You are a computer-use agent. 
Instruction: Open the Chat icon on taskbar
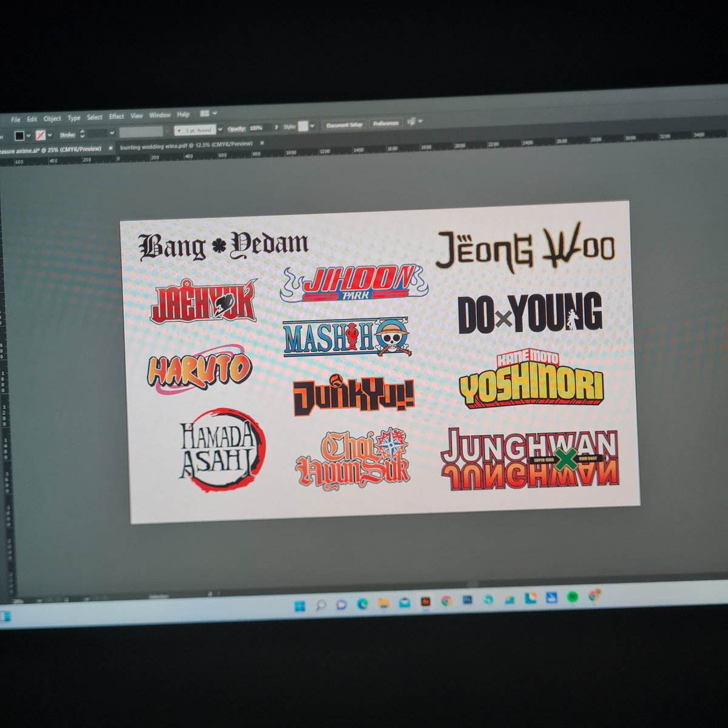341,604
